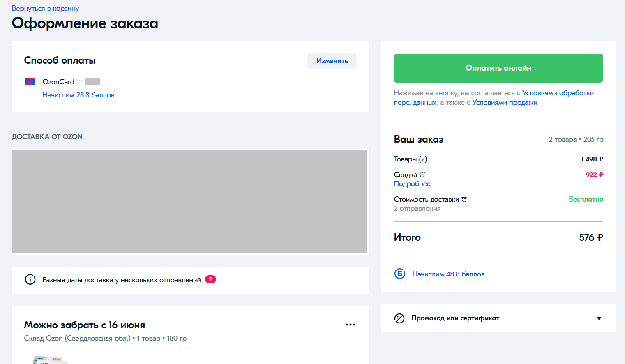Click the 2 товара • 205 гр summary text
The height and width of the screenshot is (364, 625).
576,139
